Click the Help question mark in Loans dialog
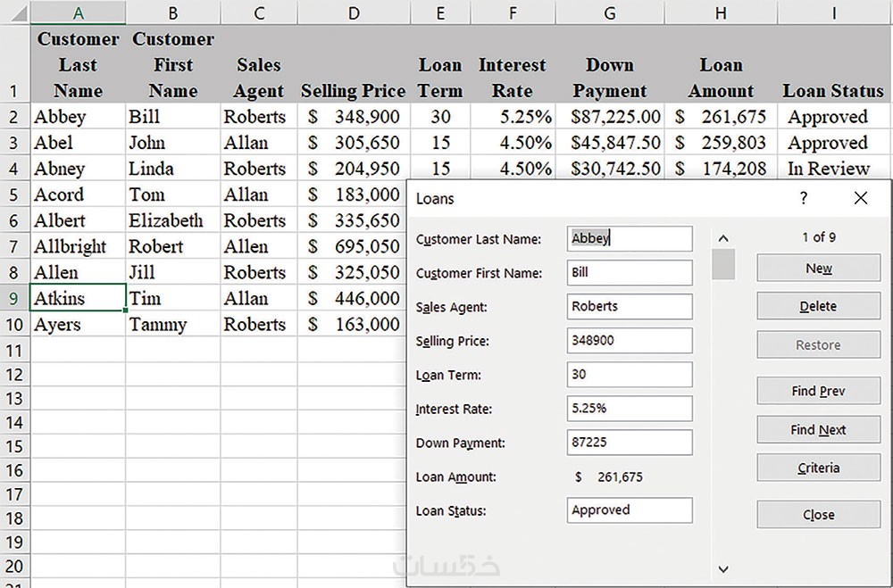Image resolution: width=893 pixels, height=588 pixels. pyautogui.click(x=804, y=198)
